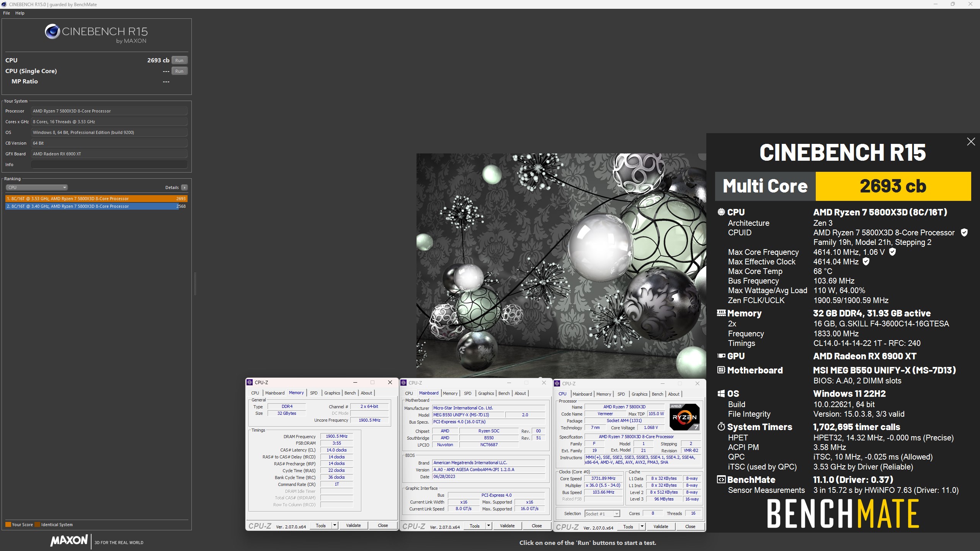Click the Memory module icon in BenchMate panel
The width and height of the screenshot is (980, 551).
coord(721,313)
